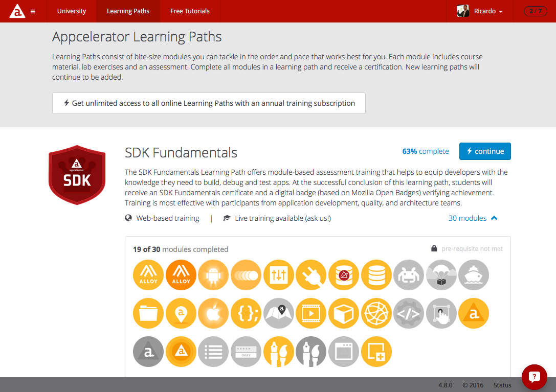Click Ricardo's profile avatar picture
Image resolution: width=556 pixels, height=392 pixels.
pos(463,11)
